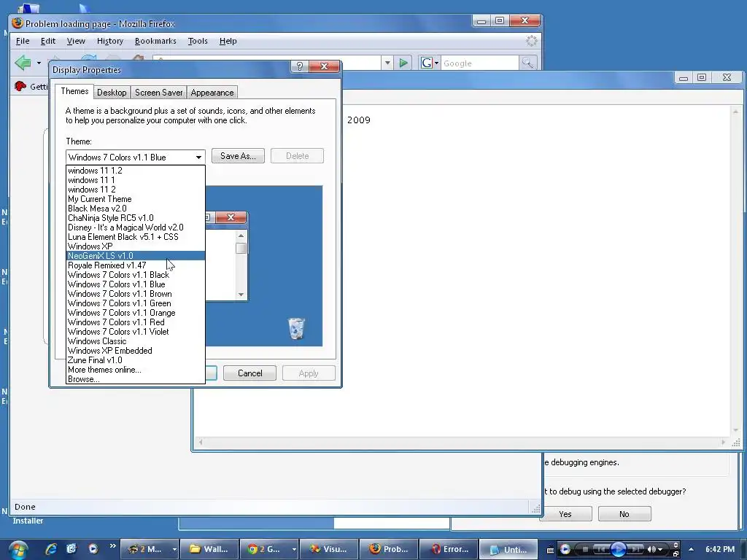Screen dimensions: 747x560
Task: Click the search magnifier in Firefox
Action: [527, 63]
